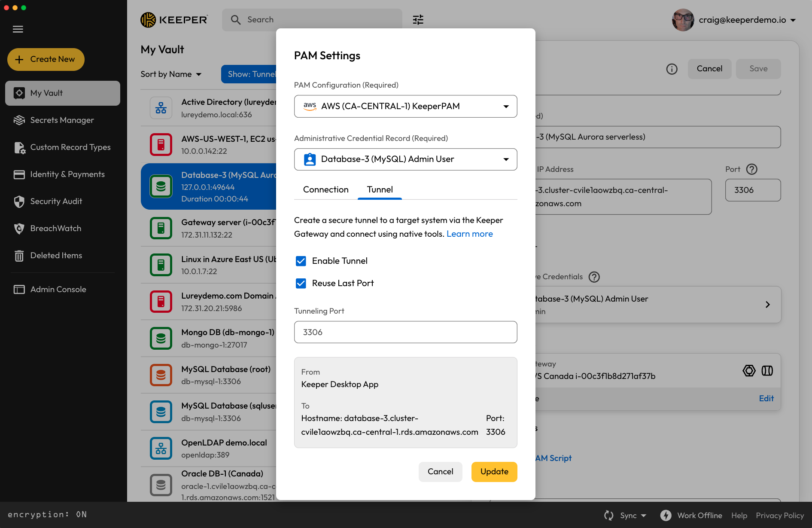Screen dimensions: 812x528
Task: Toggle the Reuse Last Port checkbox
Action: pos(301,284)
